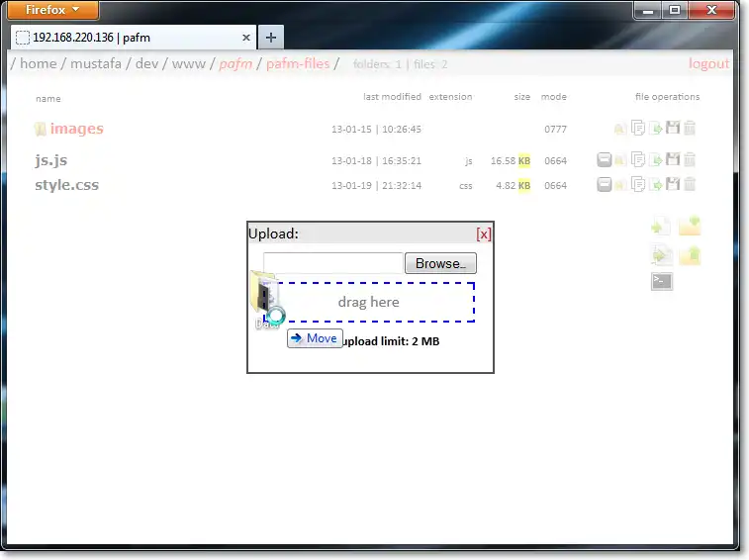
Task: Click the trash icon to delete images folder
Action: click(x=690, y=128)
